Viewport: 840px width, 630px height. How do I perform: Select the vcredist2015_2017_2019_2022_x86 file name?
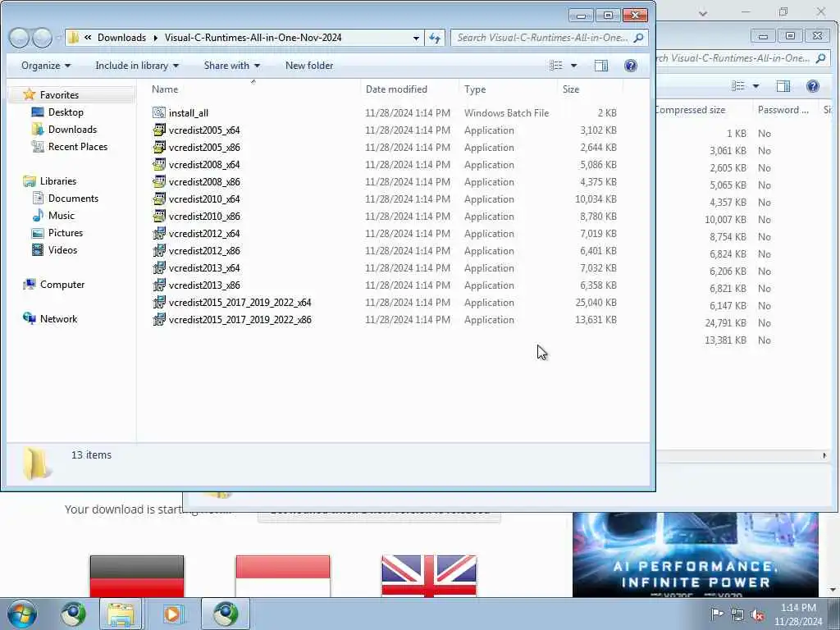coord(240,320)
